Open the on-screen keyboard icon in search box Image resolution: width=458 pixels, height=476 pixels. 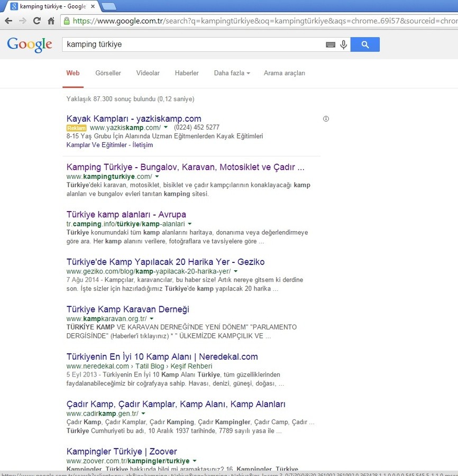tap(331, 44)
